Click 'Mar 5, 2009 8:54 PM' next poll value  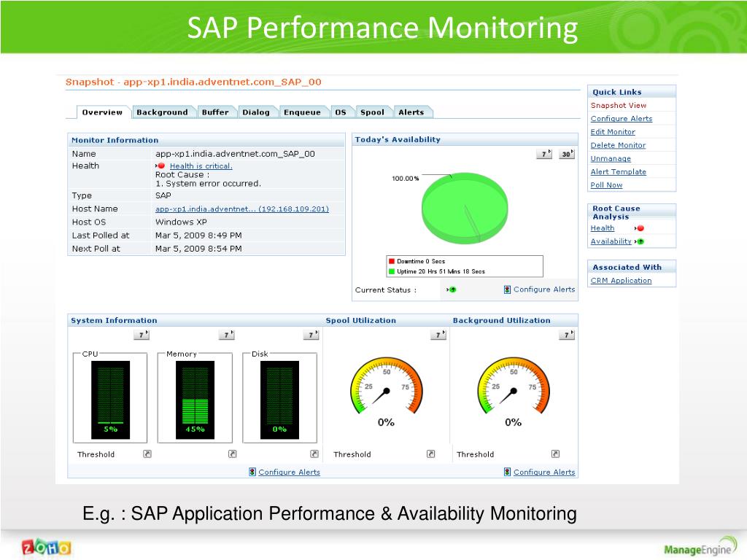click(x=198, y=249)
